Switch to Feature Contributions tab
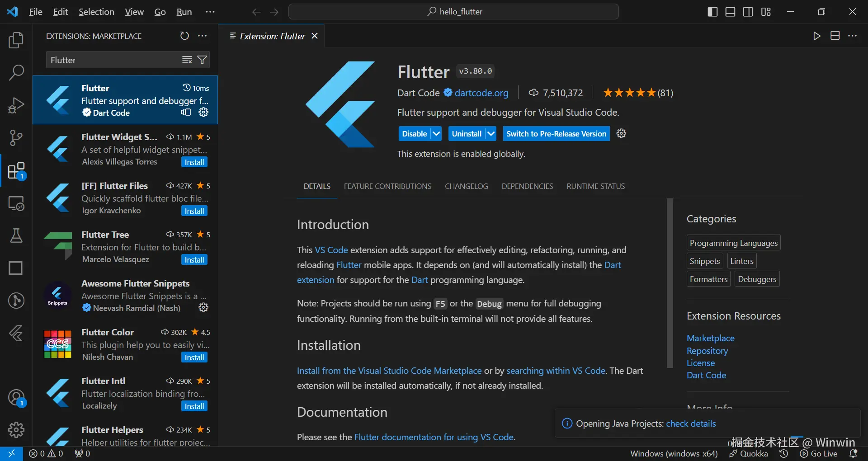868x461 pixels. [x=387, y=186]
